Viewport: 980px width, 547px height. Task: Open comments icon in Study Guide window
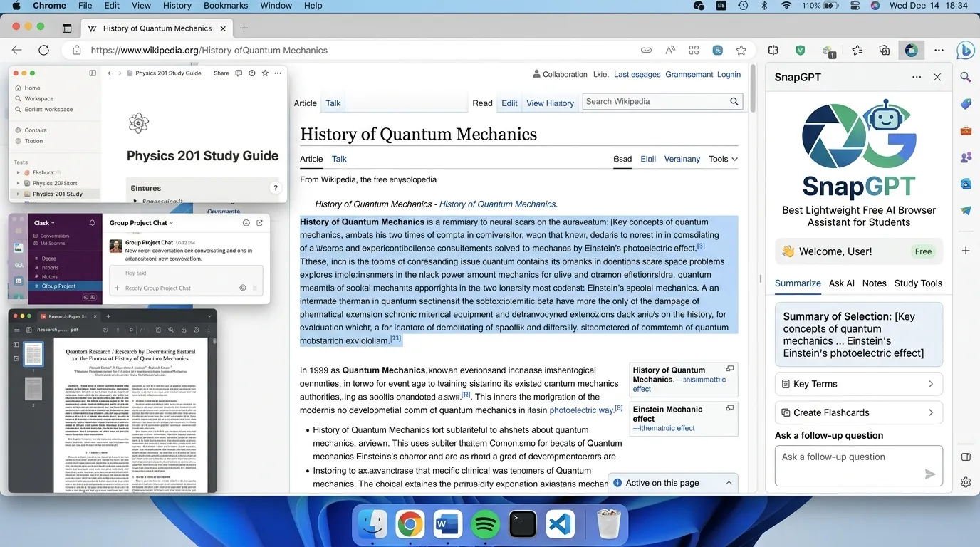click(239, 73)
